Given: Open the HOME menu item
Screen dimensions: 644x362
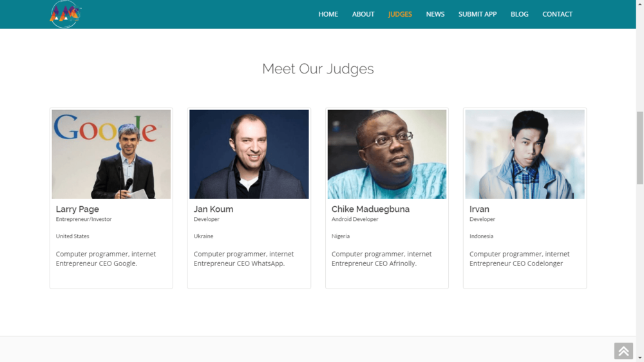Looking at the screenshot, I should (x=328, y=14).
